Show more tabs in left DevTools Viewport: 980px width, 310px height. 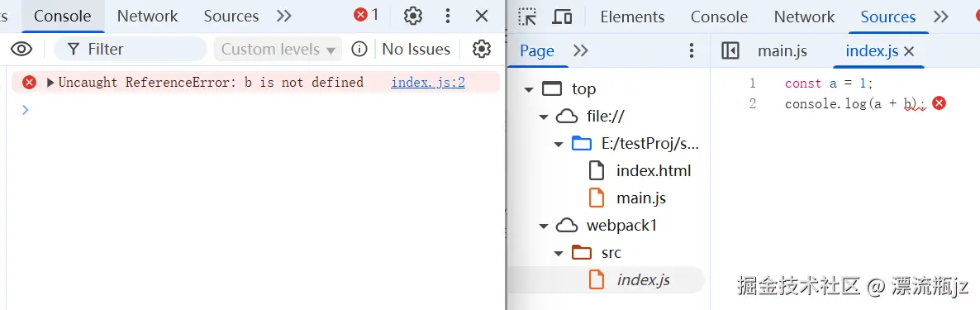coord(284,17)
